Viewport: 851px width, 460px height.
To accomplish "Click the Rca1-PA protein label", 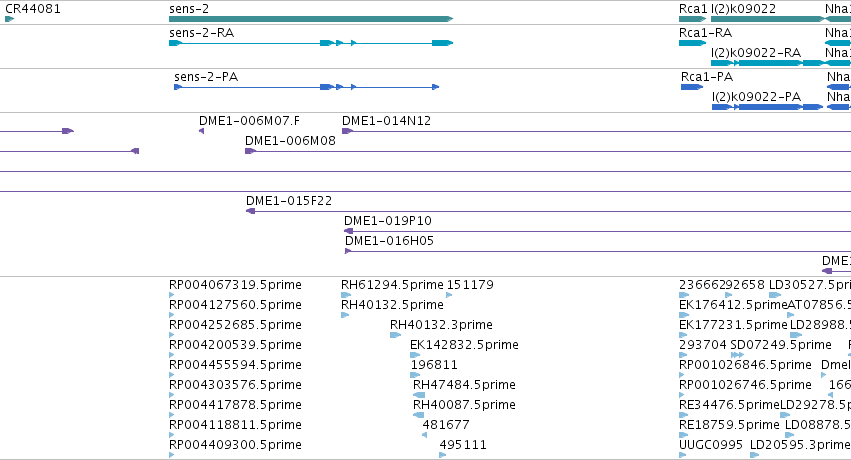I will 707,76.
